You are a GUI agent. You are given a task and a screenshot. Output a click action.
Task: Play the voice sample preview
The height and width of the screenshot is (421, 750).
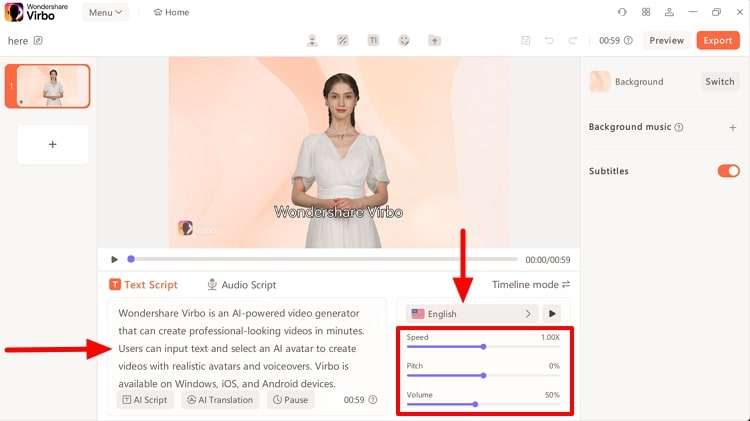coord(552,314)
